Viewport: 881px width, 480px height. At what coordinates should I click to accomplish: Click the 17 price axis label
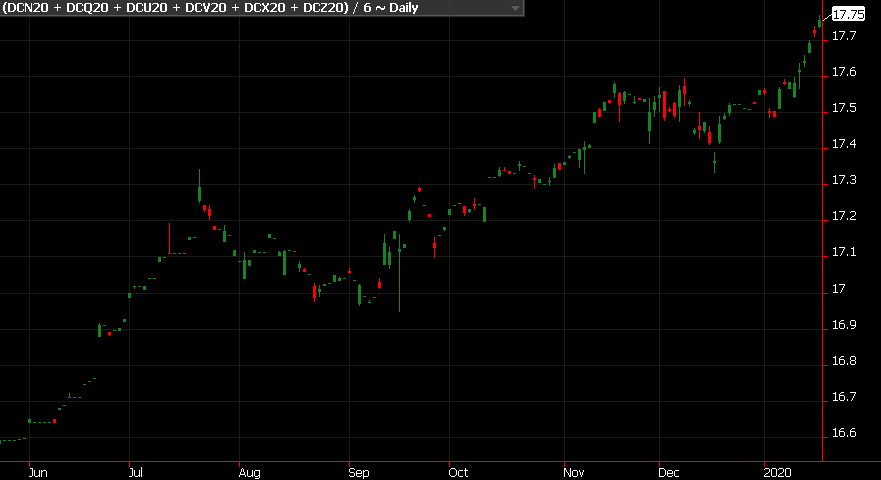(x=839, y=289)
